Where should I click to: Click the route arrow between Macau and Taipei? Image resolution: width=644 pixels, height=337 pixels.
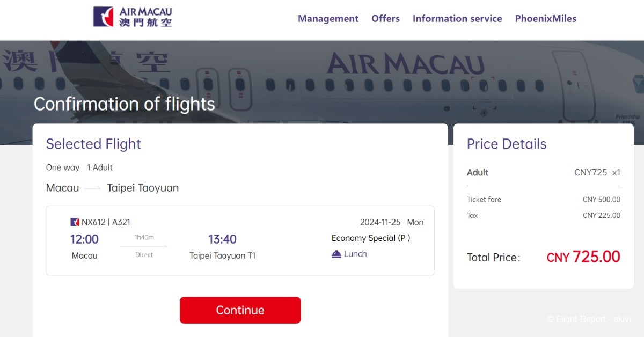(x=93, y=188)
